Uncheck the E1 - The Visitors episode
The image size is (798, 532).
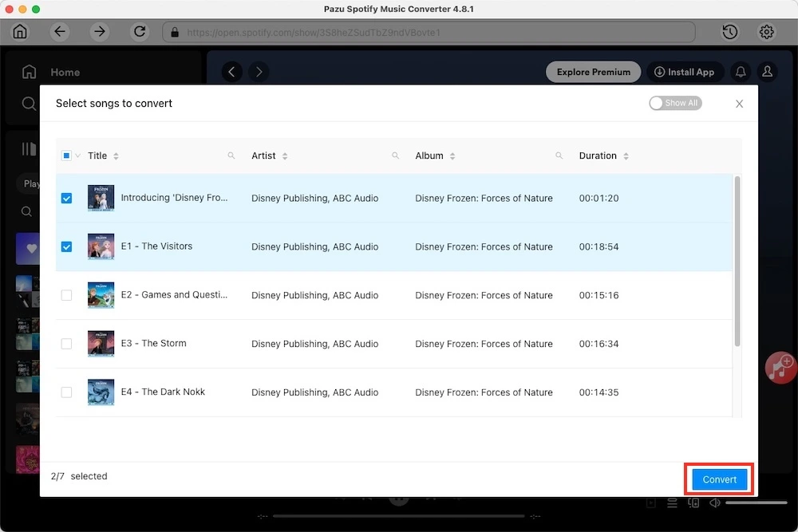tap(66, 246)
